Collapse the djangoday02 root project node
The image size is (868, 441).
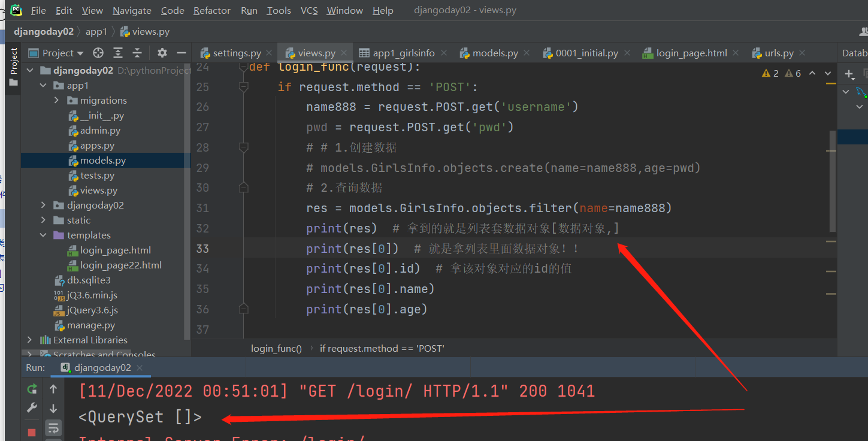pos(30,70)
